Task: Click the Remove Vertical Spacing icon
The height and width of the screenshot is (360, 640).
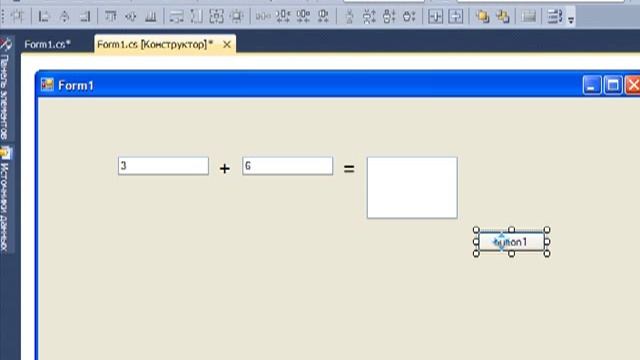Action: coord(409,16)
